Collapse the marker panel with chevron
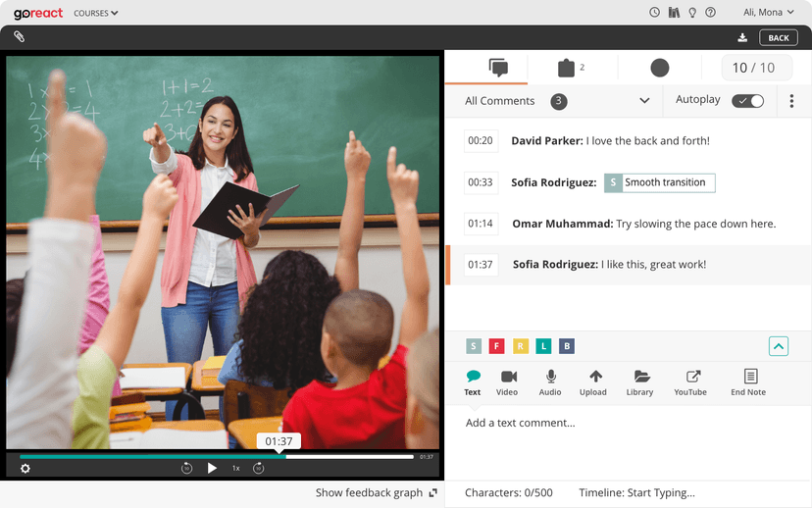The image size is (812, 508). pos(778,346)
